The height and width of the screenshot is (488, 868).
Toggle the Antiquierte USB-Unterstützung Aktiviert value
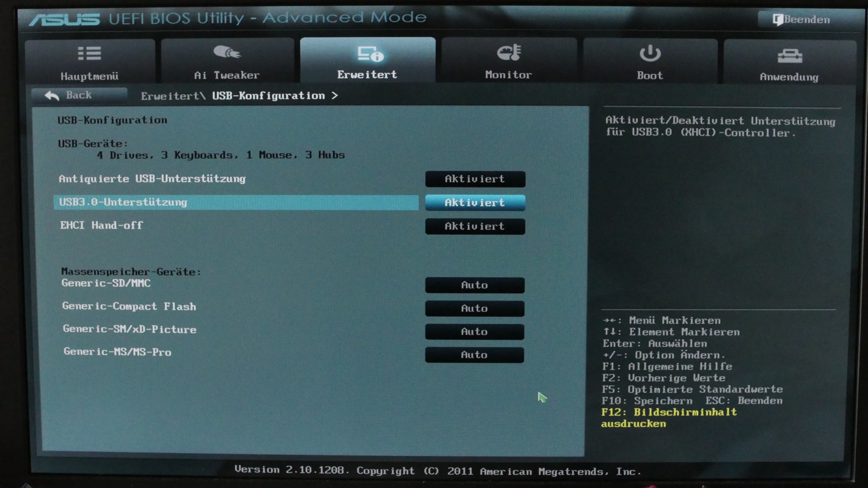475,179
